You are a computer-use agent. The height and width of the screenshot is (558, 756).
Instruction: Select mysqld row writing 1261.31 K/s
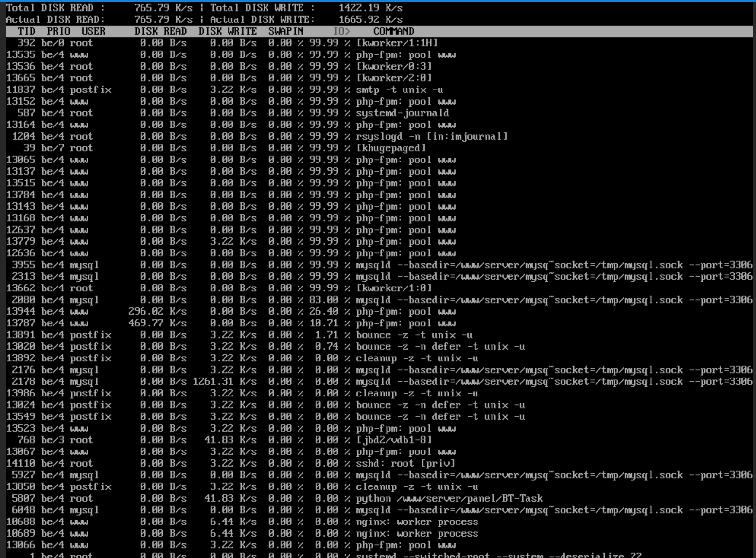point(379,381)
